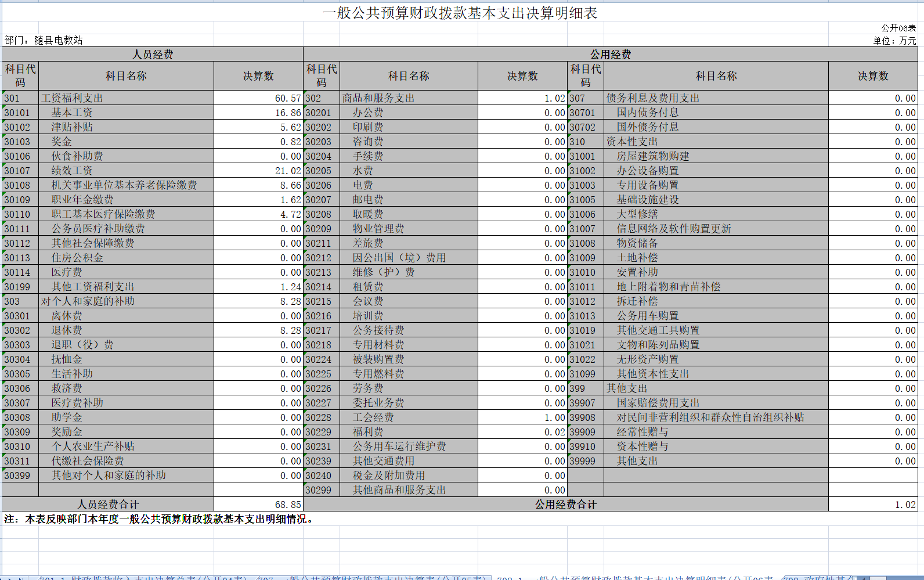Select the 国内债务付息 cell
The width and height of the screenshot is (924, 580).
[716, 113]
